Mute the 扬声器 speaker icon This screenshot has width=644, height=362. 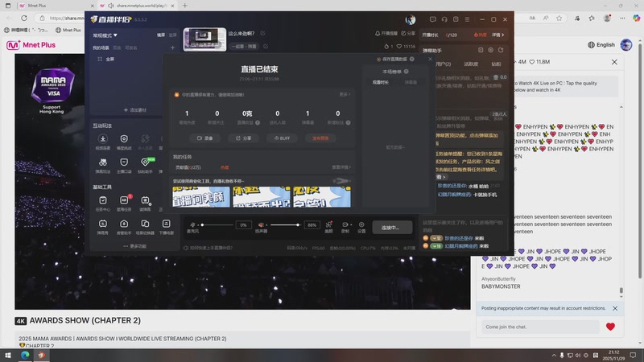click(261, 224)
